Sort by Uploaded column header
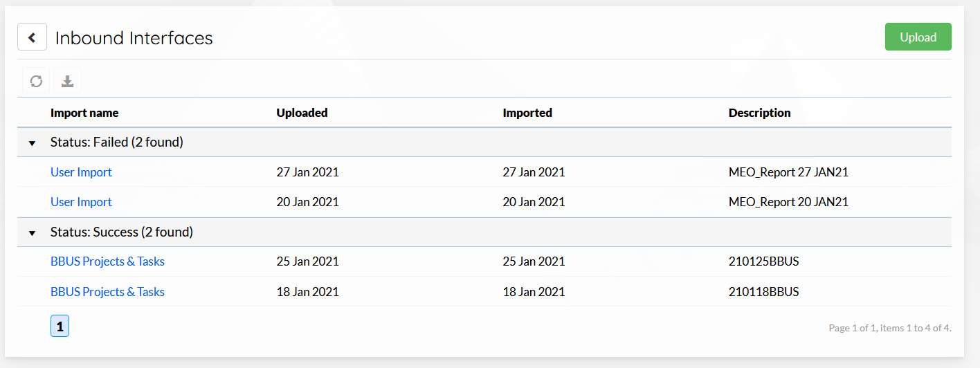The image size is (980, 368). point(302,113)
